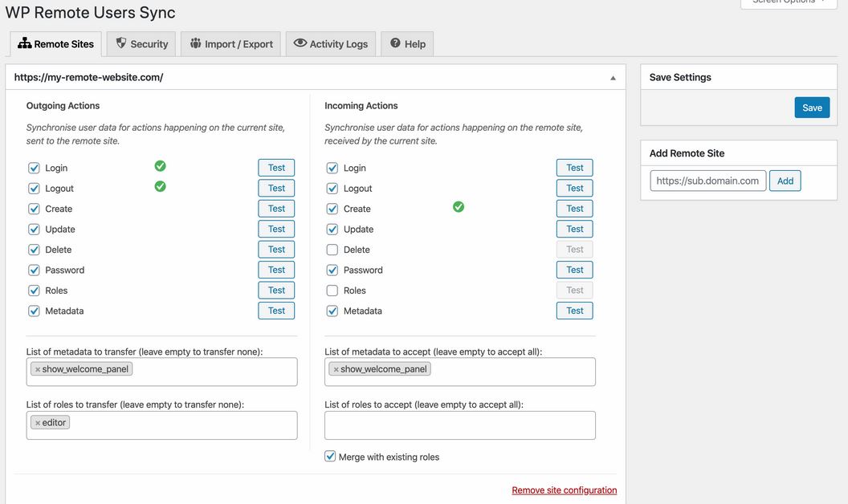Open Screen Options dropdown
The width and height of the screenshot is (848, 504).
pyautogui.click(x=789, y=2)
